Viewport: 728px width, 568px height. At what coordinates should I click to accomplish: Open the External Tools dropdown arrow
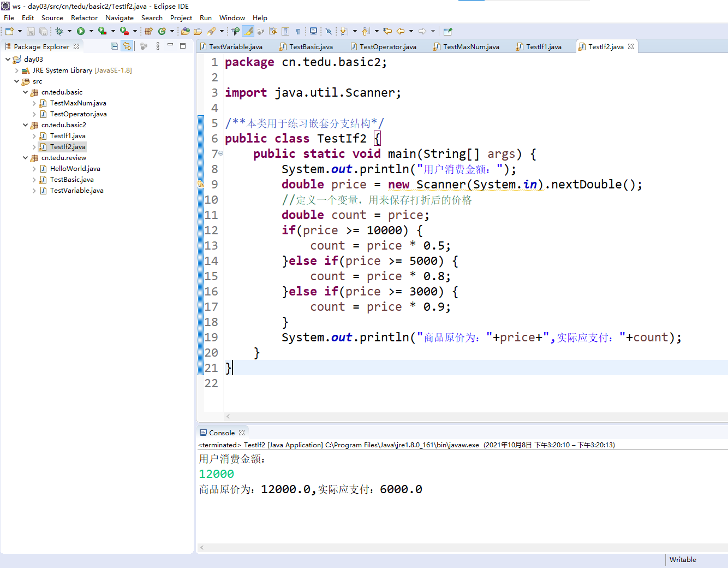[135, 31]
